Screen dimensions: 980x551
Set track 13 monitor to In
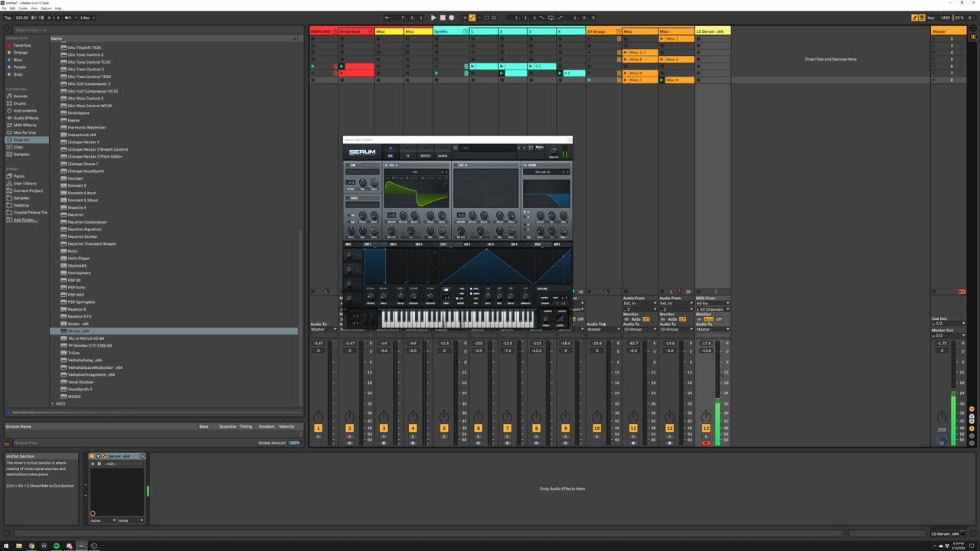[699, 319]
